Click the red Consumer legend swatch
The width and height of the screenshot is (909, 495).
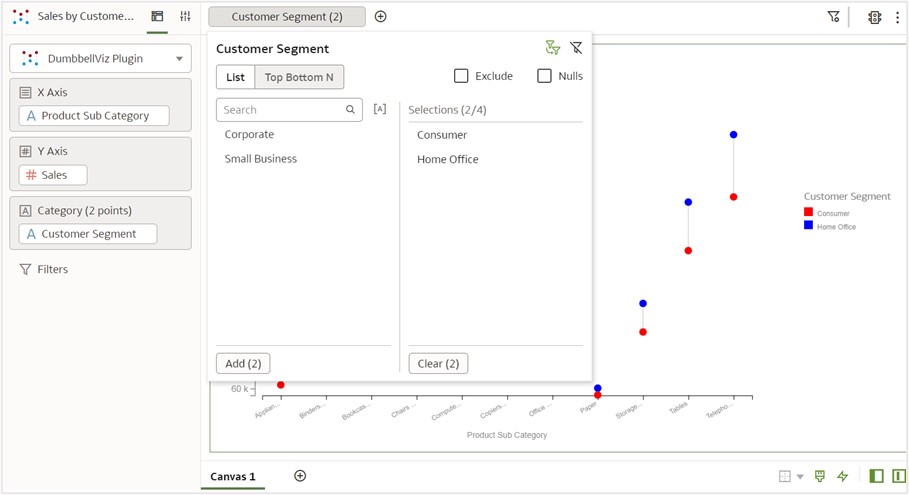(808, 212)
